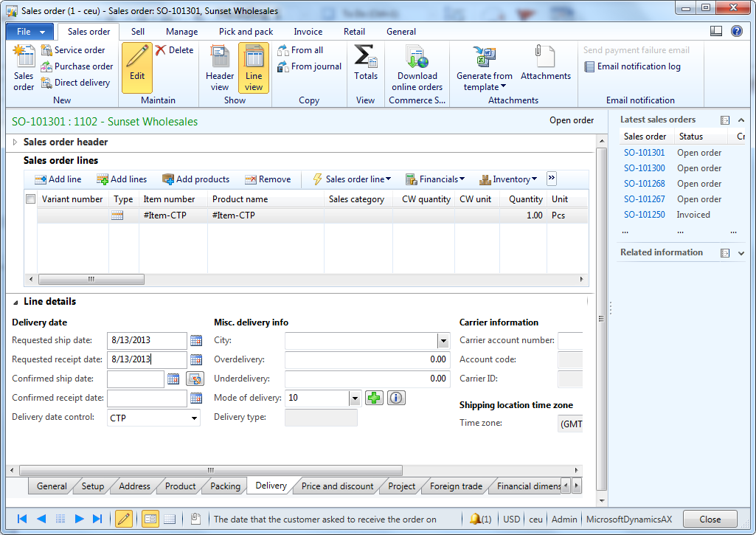The width and height of the screenshot is (756, 535).
Task: Click the Close button
Action: [710, 519]
